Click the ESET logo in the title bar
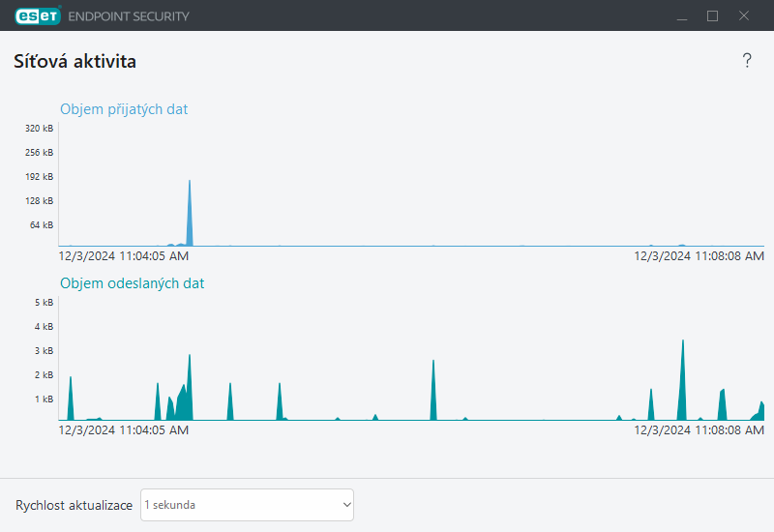The height and width of the screenshot is (532, 774). 38,15
